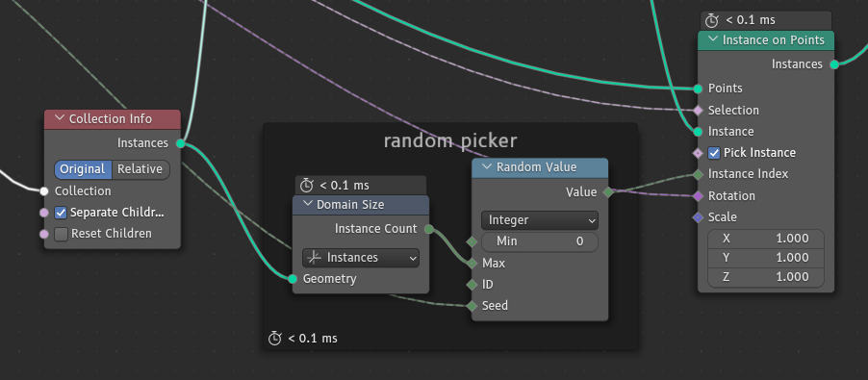Screen dimensions: 868x380
Task: Select the Original transform option
Action: point(83,169)
